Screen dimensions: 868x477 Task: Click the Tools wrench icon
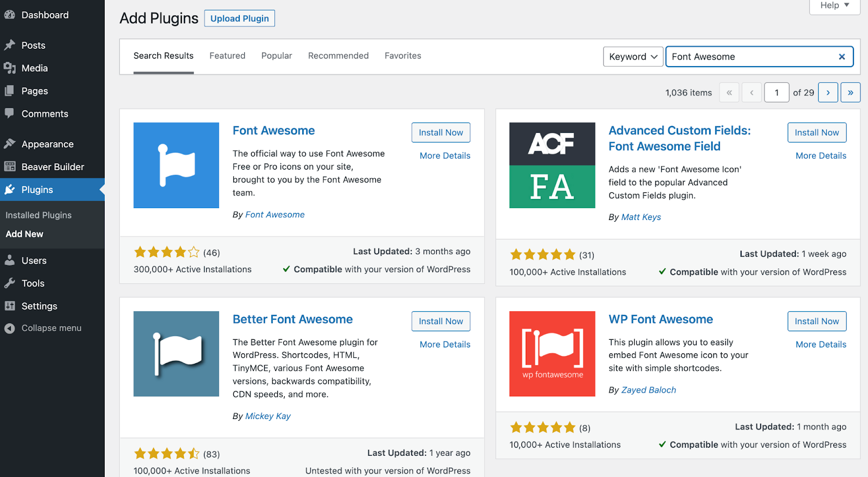[x=9, y=283]
